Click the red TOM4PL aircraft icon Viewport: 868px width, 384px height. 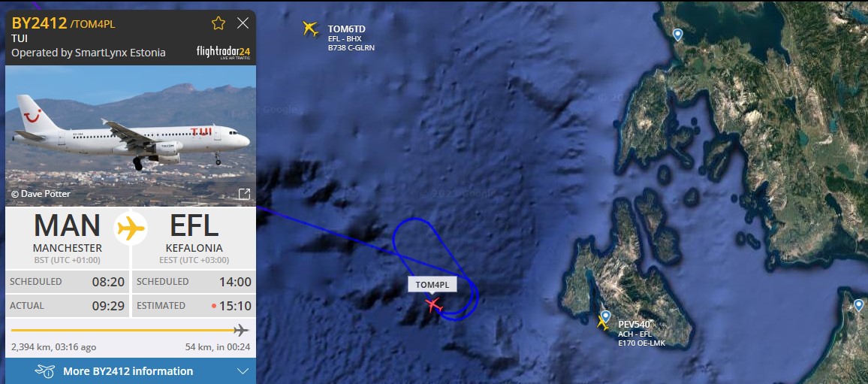(433, 304)
